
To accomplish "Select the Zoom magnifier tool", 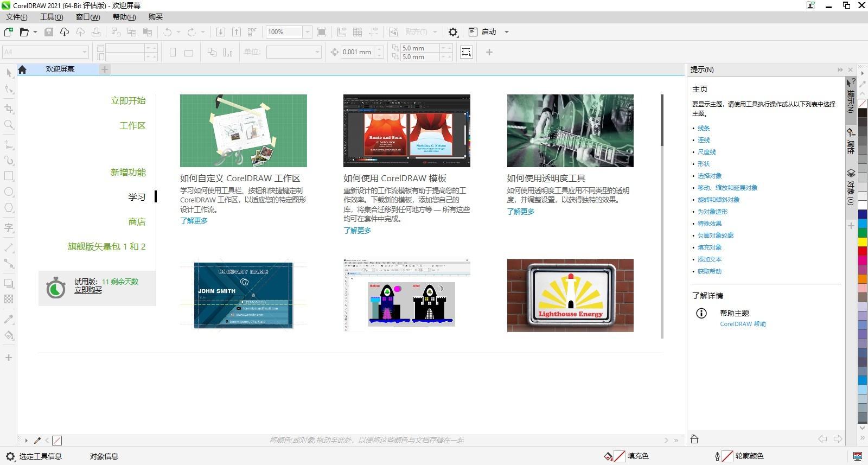I will [x=9, y=125].
